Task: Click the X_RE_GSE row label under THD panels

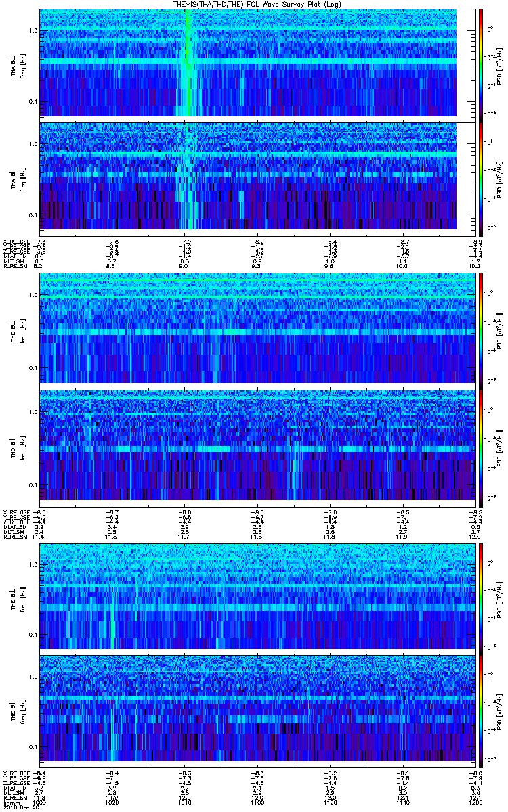Action: 16,512
